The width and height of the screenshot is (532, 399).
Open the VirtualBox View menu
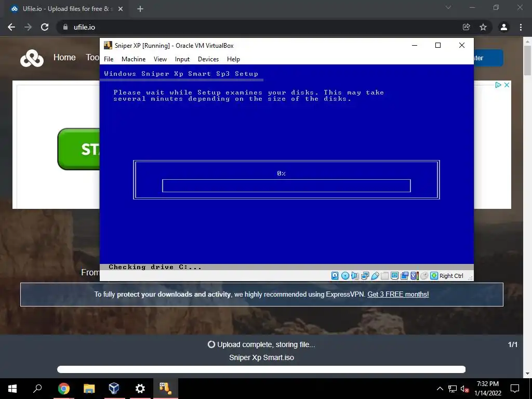[160, 59]
